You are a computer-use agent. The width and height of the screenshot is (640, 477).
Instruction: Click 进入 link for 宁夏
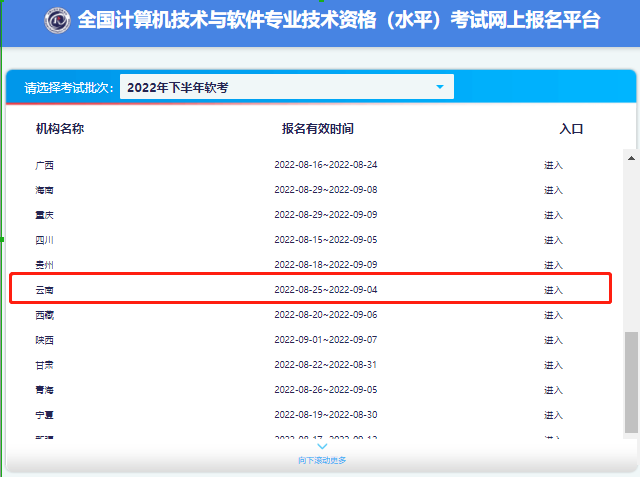553,414
